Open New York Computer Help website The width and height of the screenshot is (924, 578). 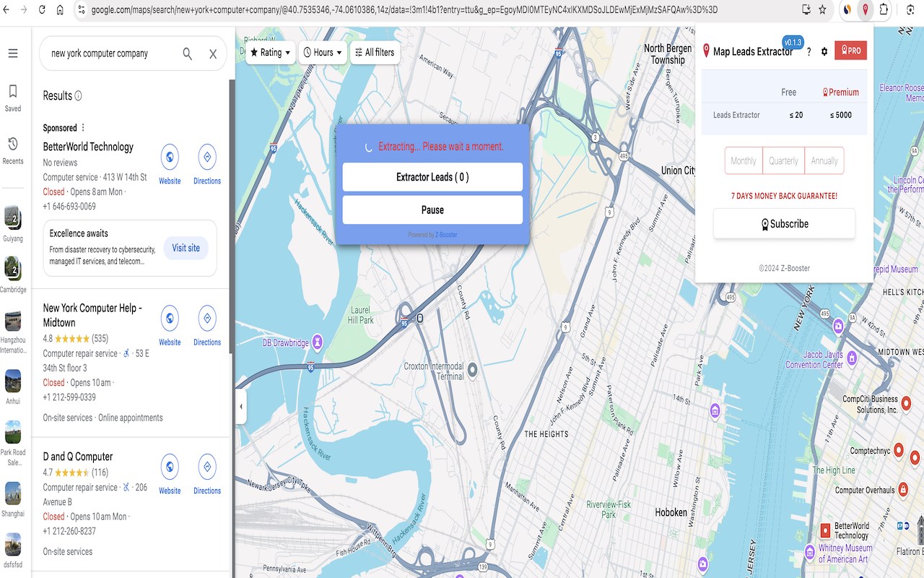pos(170,318)
